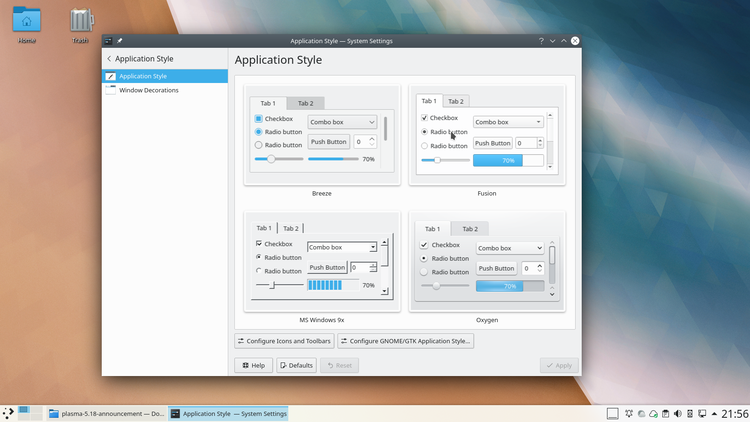Screen dimensions: 750x422
Task: Click the 21:56 clock in the panel
Action: coord(735,413)
